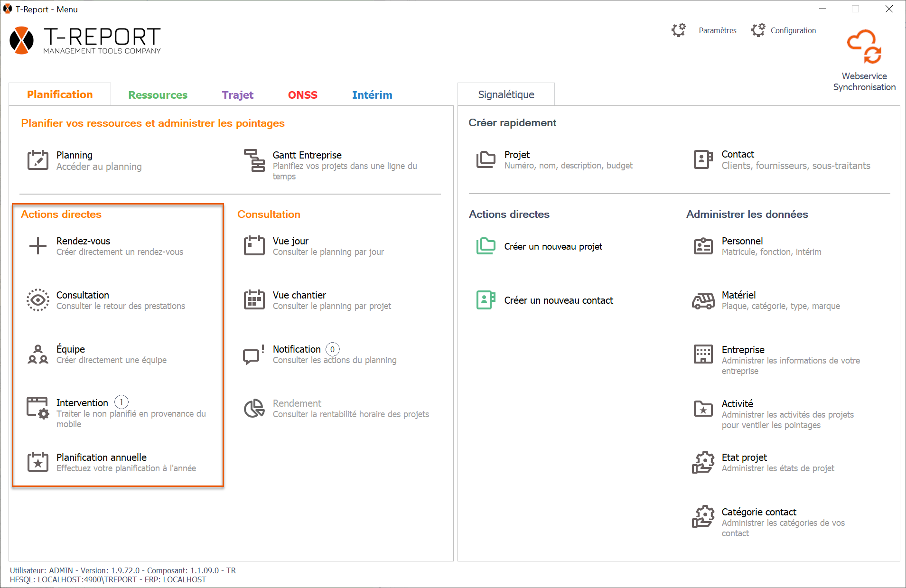Click the Webservice Synchronisation cloud icon
This screenshot has height=588, width=906.
[x=864, y=47]
